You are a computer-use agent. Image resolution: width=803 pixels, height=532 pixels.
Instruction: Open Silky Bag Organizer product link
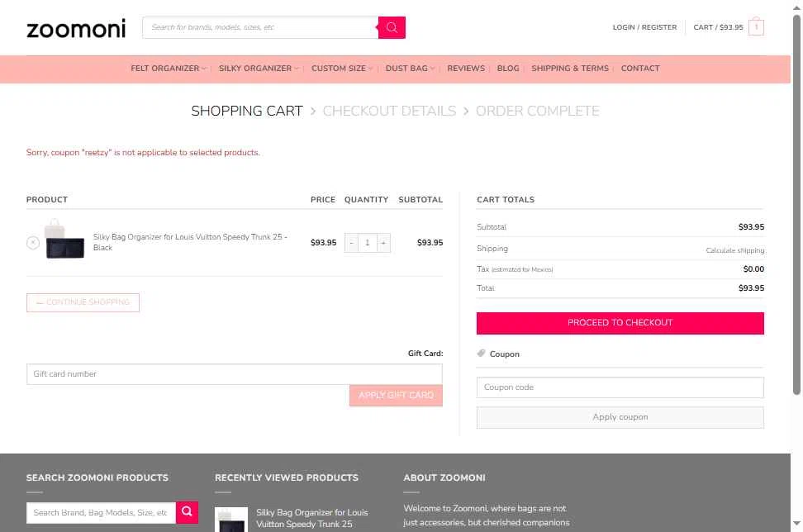coord(190,242)
